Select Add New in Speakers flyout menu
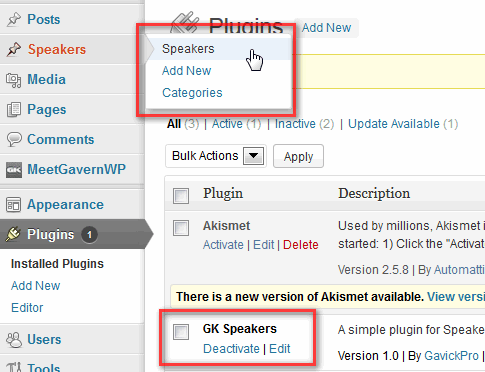Viewport: 485px width, 372px height. (x=186, y=71)
